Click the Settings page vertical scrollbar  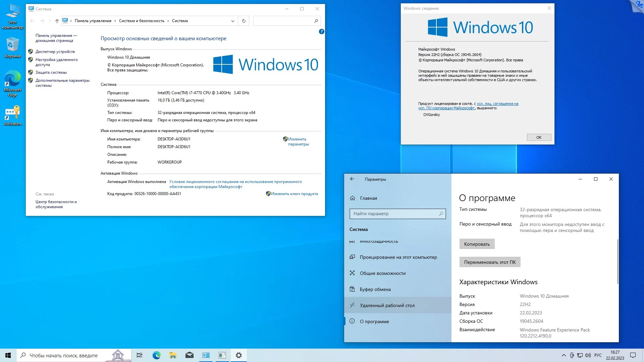click(x=617, y=261)
